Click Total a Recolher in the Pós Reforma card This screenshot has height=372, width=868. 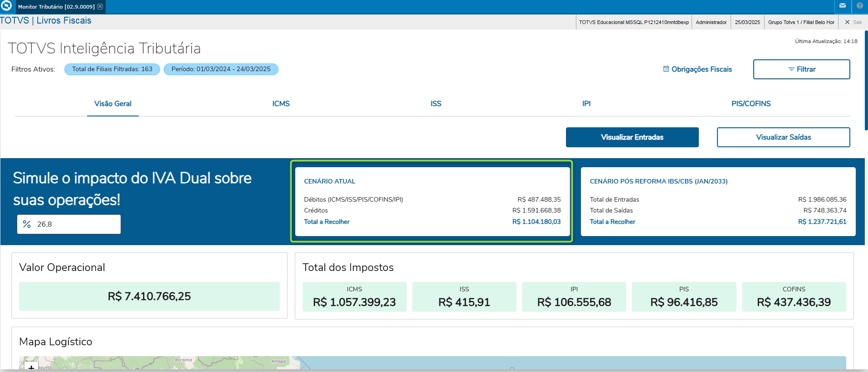pos(612,222)
